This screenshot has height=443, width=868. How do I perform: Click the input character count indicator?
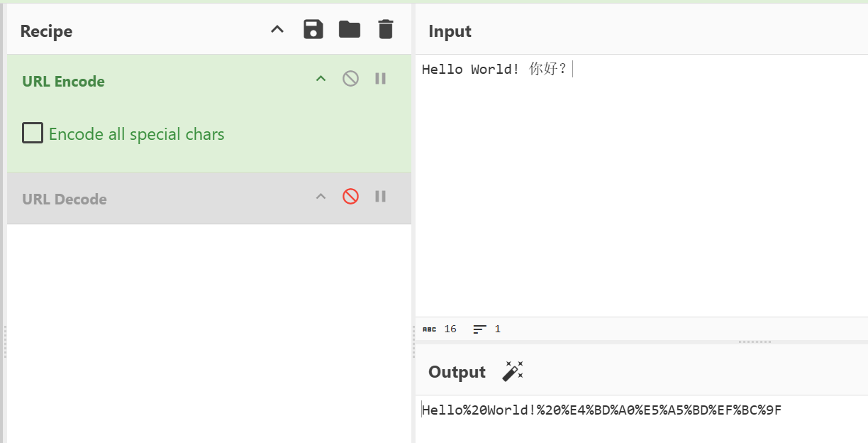[x=440, y=329]
